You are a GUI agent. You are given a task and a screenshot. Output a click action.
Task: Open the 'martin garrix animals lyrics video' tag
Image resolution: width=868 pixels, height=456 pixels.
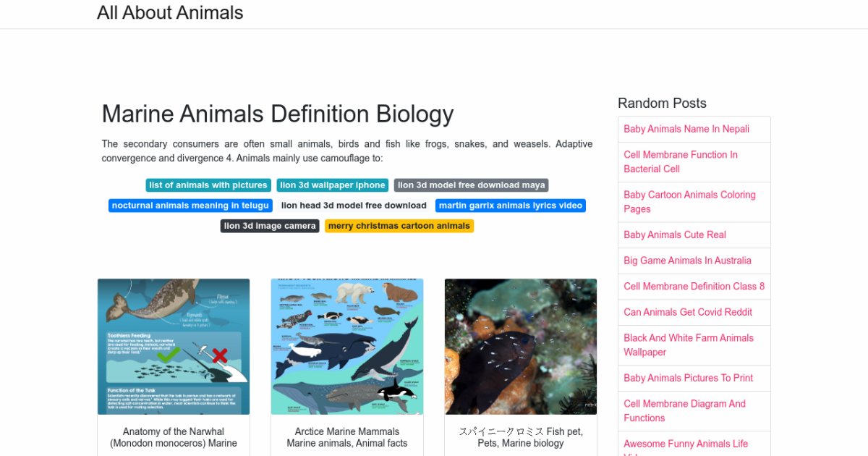point(510,206)
